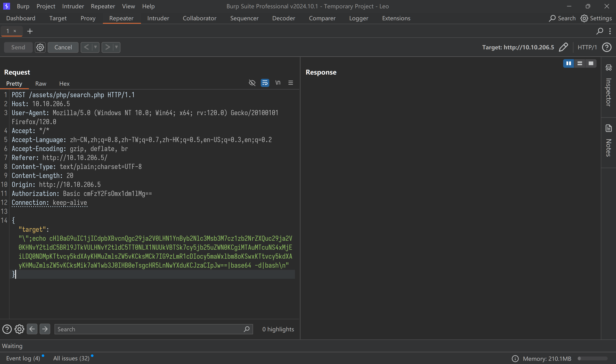Open Notes side panel icon
This screenshot has width=616, height=364.
[x=608, y=128]
